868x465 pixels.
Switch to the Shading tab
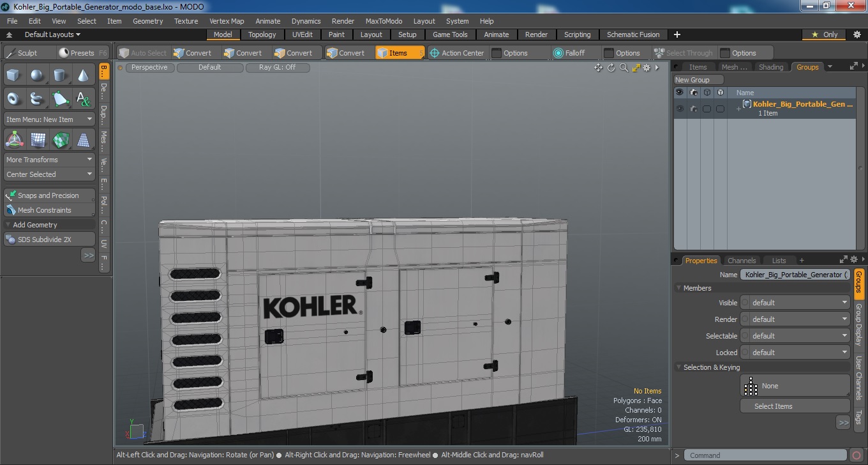coord(771,67)
